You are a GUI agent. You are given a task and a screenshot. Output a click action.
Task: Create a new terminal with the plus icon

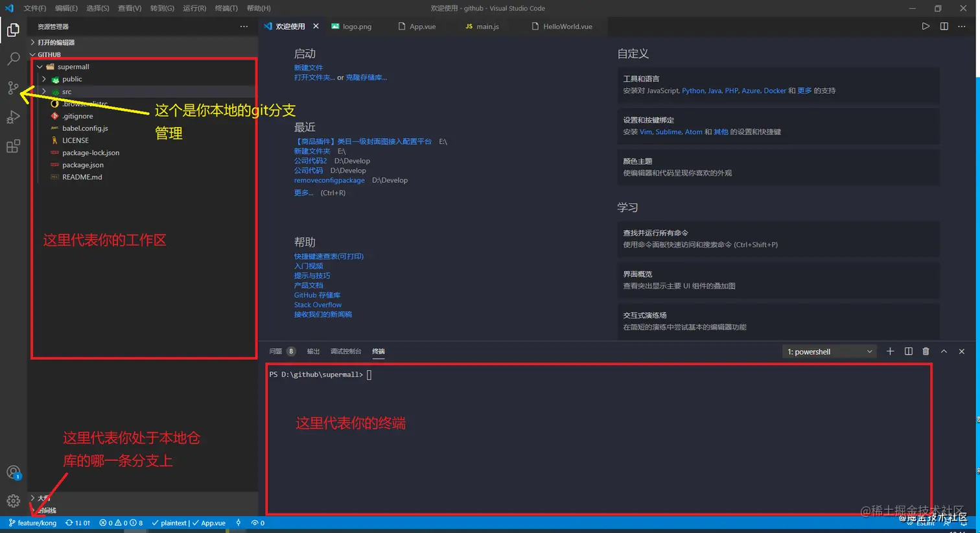(x=890, y=351)
